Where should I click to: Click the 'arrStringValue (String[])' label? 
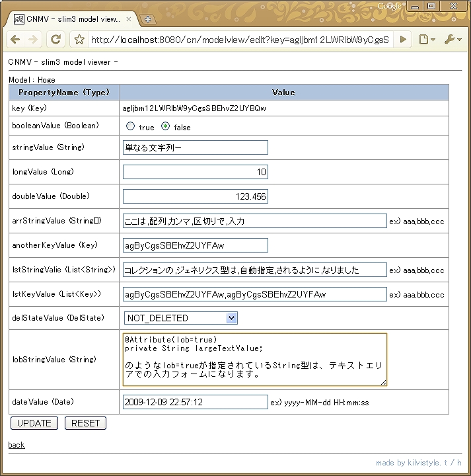57,221
